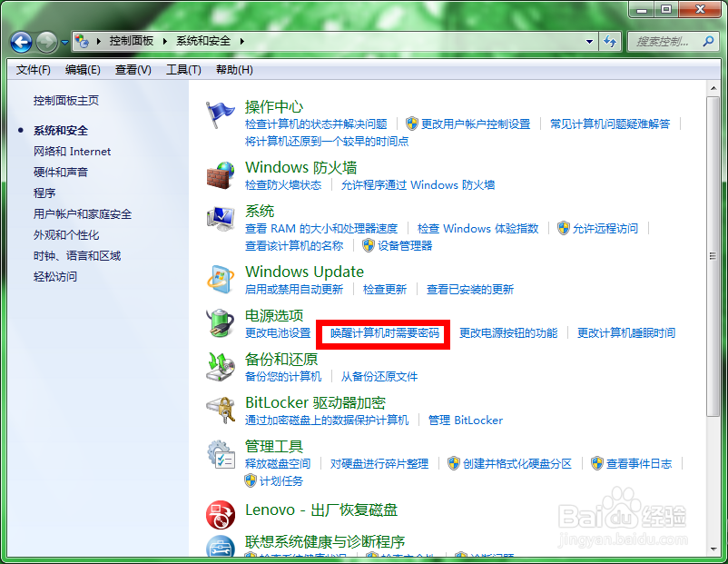Click 将计算机还原到一个较早的时间点 link
Image resolution: width=728 pixels, height=564 pixels.
[327, 141]
